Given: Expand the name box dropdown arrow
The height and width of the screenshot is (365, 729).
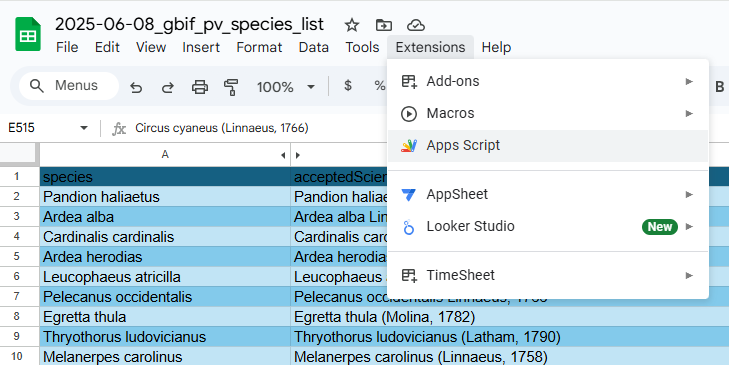Looking at the screenshot, I should point(84,128).
